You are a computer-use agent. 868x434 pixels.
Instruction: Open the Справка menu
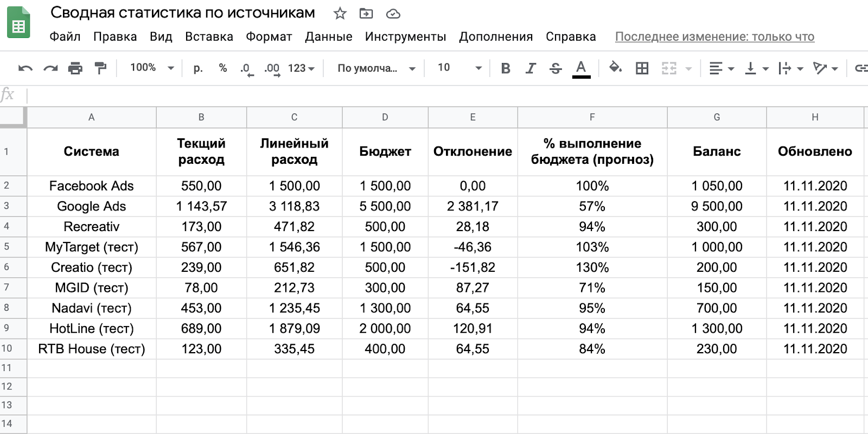(x=571, y=37)
